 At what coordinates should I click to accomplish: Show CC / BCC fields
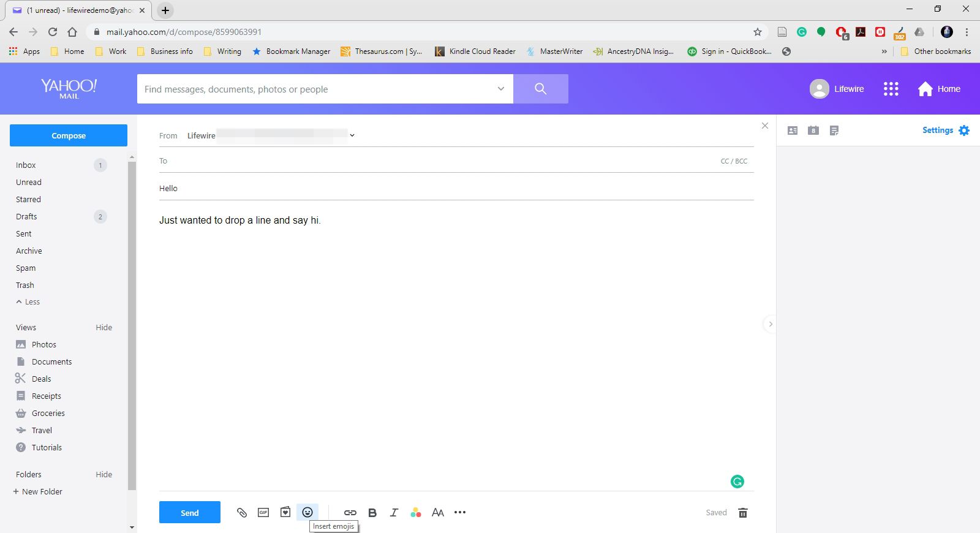pyautogui.click(x=734, y=161)
